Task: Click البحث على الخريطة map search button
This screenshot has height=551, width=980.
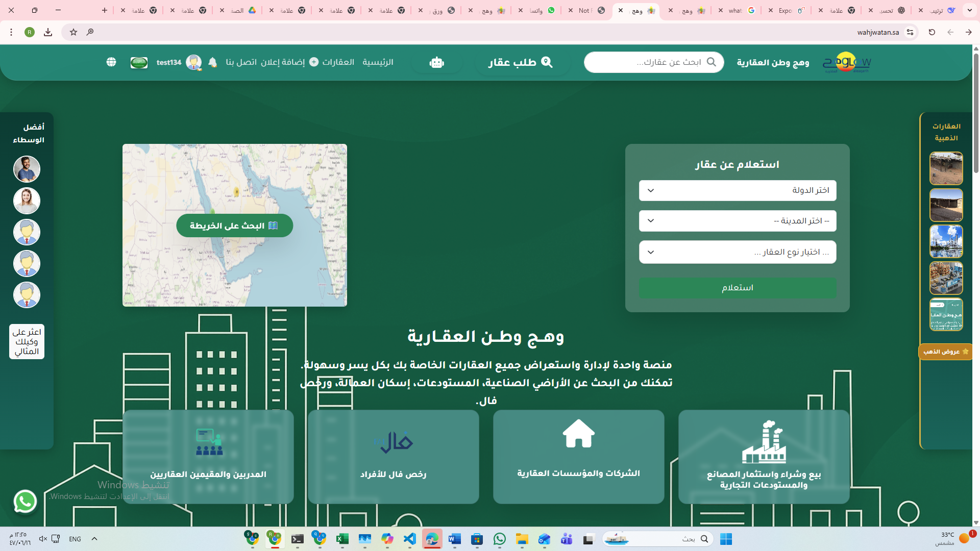Action: 234,226
